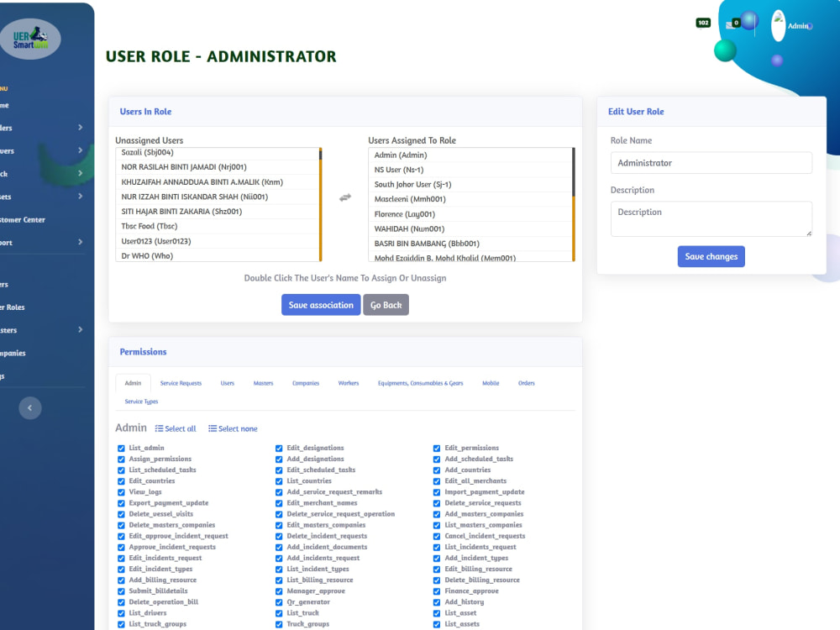Select Dr WHO (Who) in unassigned list
The width and height of the screenshot is (840, 630).
click(x=217, y=255)
